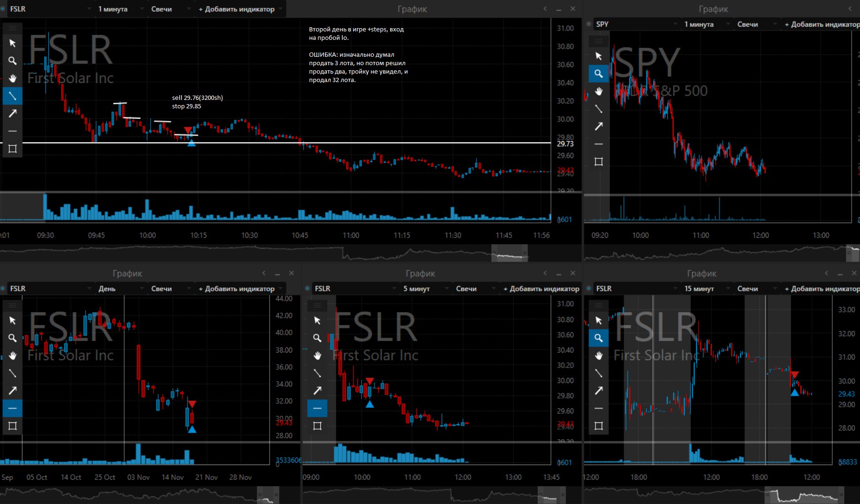Toggle the link circle beside FSLR in 1-minute chart

click(x=3, y=9)
